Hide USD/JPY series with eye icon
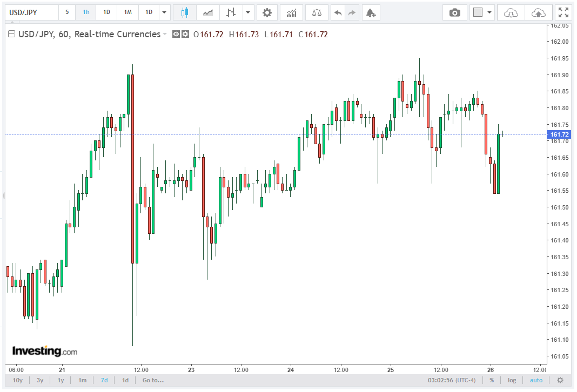 click(176, 34)
